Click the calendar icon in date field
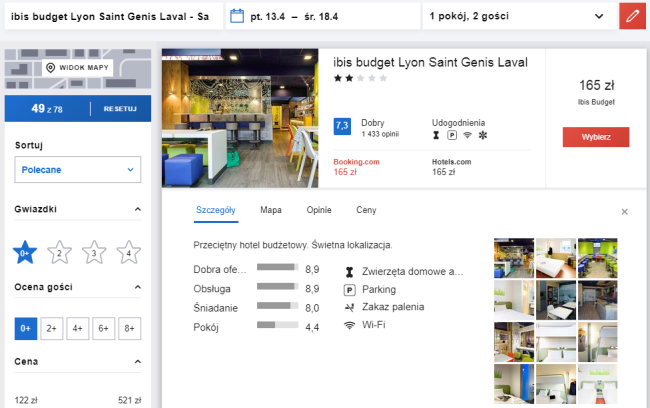The height and width of the screenshot is (408, 650). pyautogui.click(x=237, y=16)
